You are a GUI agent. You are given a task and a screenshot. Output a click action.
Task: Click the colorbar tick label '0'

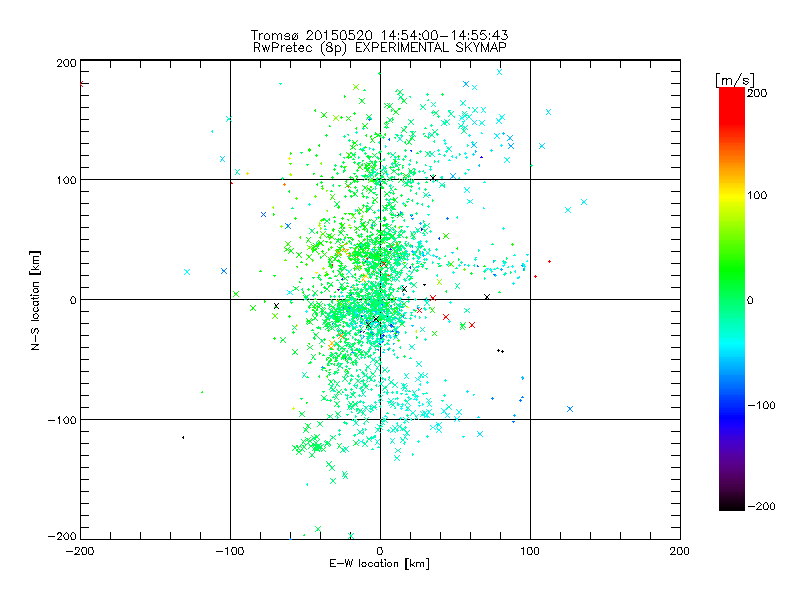750,300
